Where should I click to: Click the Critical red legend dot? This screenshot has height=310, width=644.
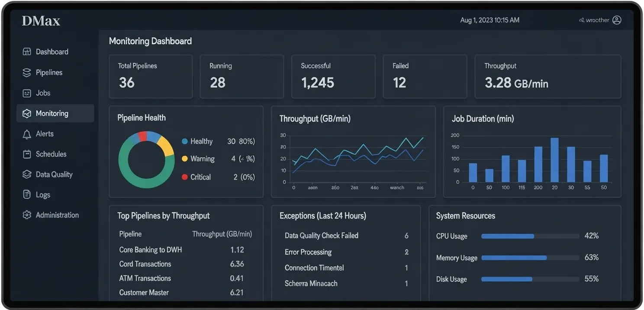185,177
